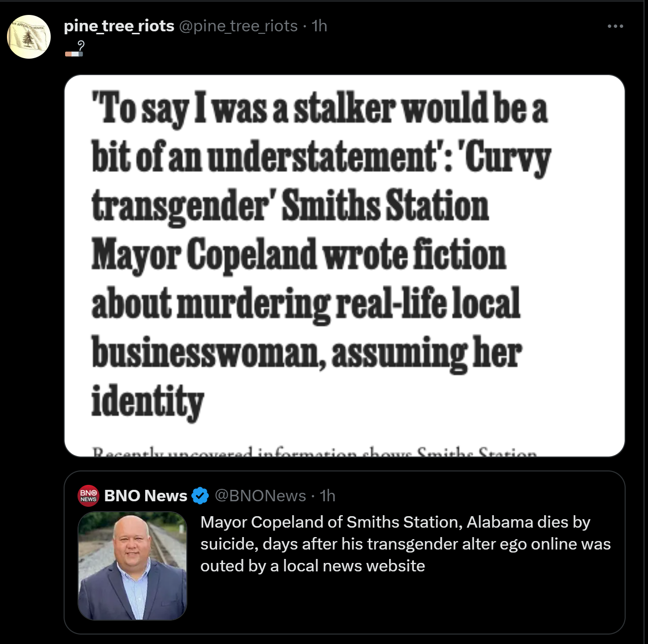Click the cut-off 'Recently uncovered information' line
This screenshot has width=648, height=644.
(x=314, y=453)
